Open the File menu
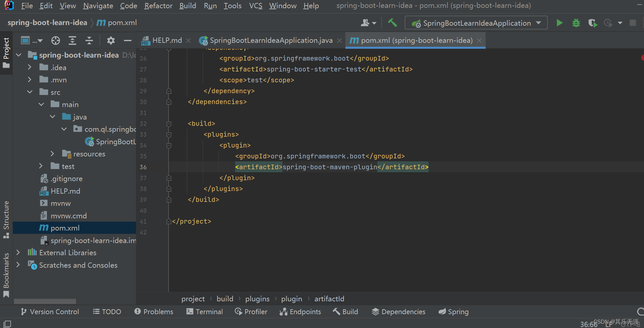The height and width of the screenshot is (328, 644). tap(27, 6)
